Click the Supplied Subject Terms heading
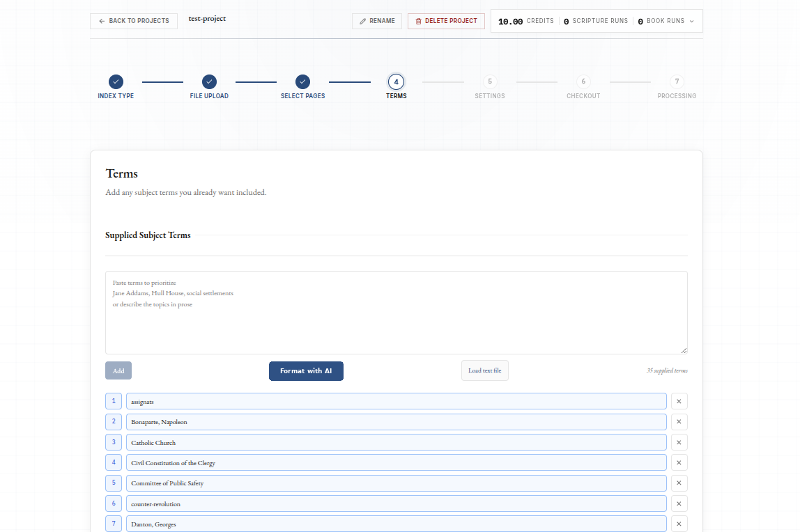Screen dimensions: 800x532 tap(148, 235)
